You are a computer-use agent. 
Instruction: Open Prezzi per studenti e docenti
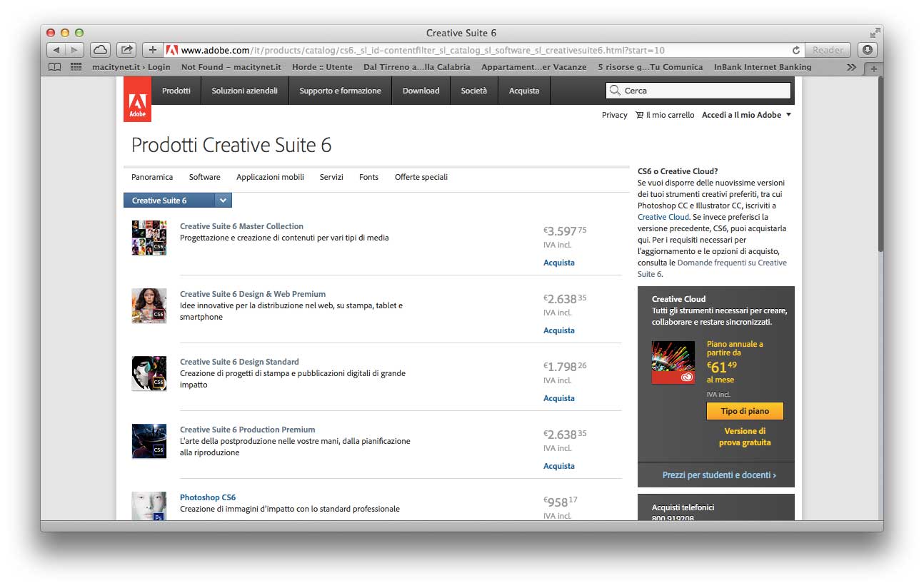tap(719, 475)
